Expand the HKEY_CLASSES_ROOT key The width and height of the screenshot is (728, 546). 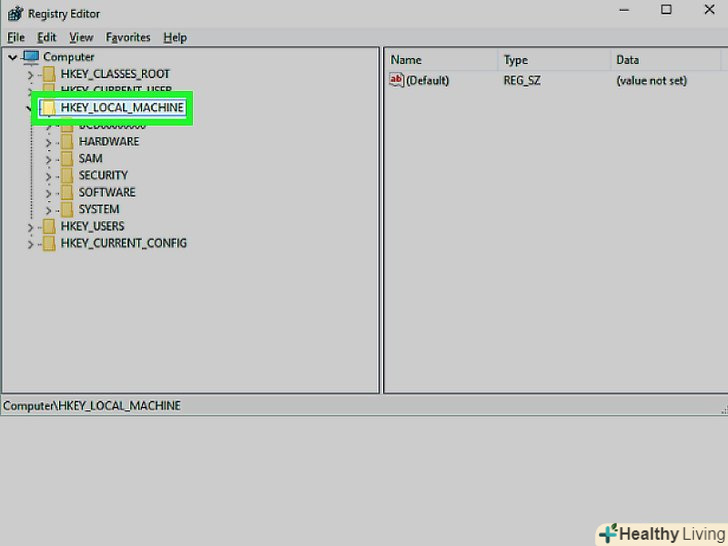point(30,74)
